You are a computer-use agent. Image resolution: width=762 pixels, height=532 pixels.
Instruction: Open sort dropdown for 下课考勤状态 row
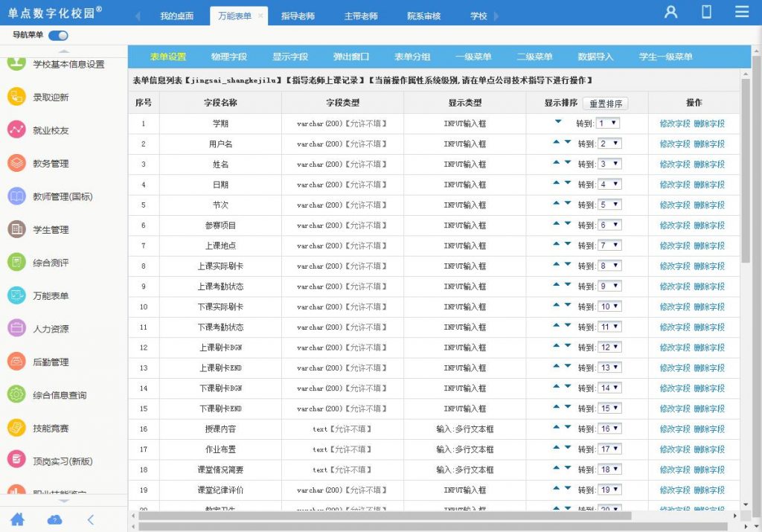click(609, 327)
